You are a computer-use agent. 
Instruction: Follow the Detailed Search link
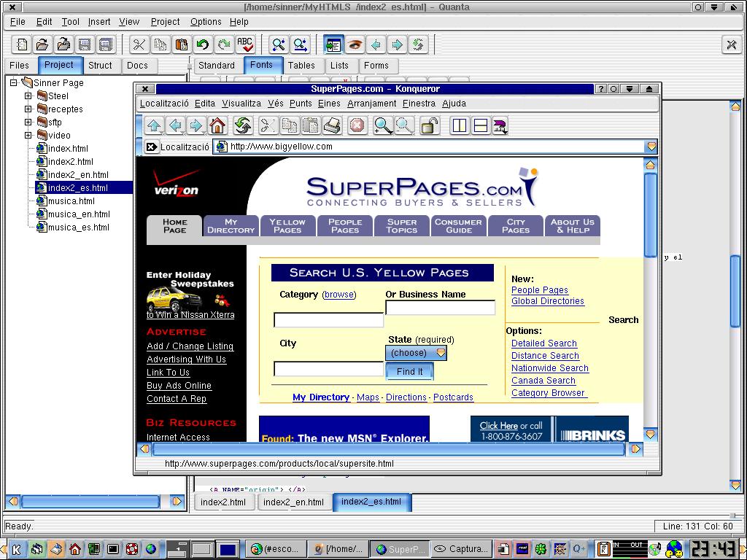pyautogui.click(x=544, y=343)
